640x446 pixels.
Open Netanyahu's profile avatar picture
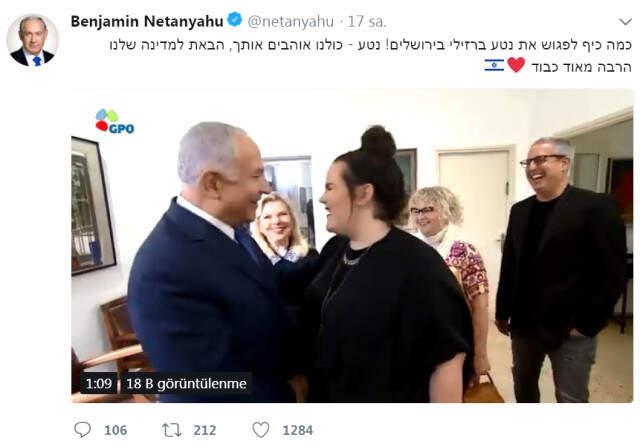pos(32,40)
